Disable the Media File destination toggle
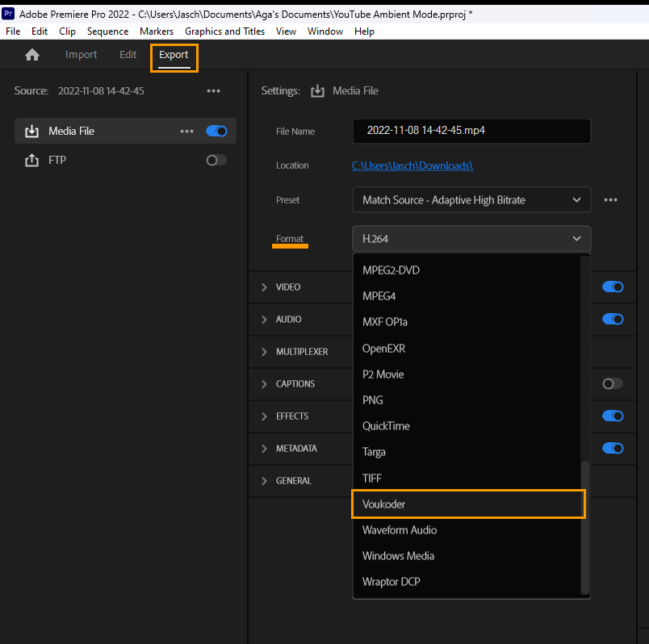The image size is (649, 644). (216, 132)
